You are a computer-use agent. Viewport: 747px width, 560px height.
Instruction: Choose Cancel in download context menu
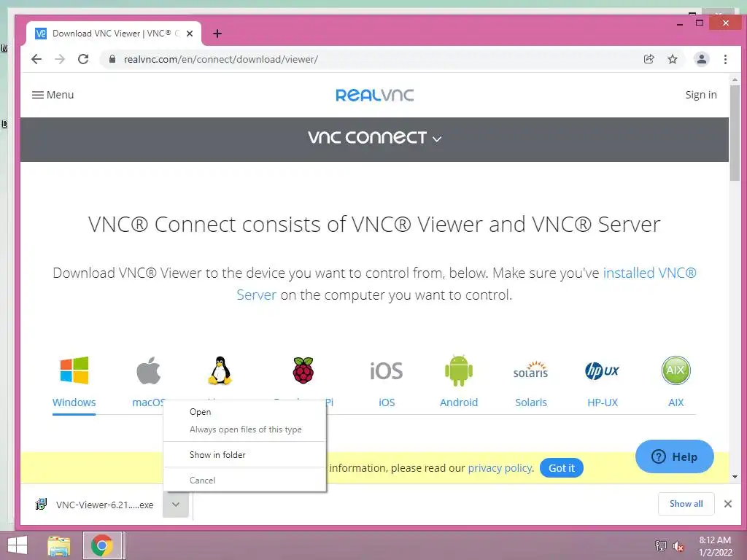[x=245, y=481]
